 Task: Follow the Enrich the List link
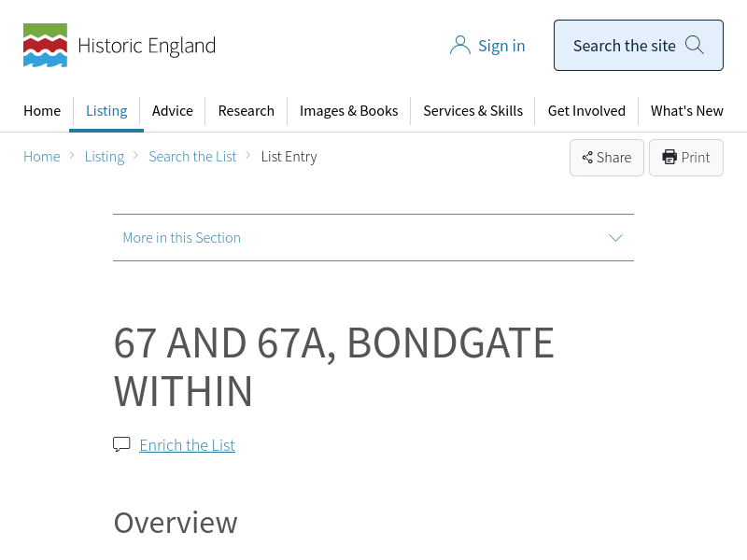click(x=187, y=445)
